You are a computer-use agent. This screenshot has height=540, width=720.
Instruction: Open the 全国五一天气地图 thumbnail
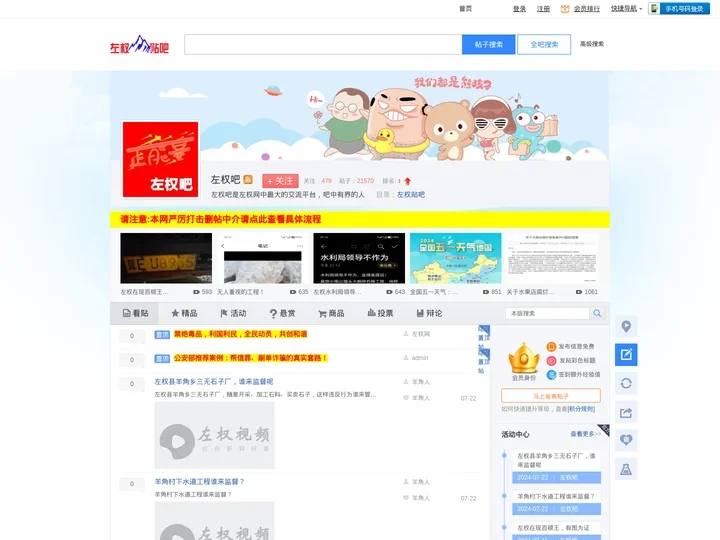point(456,258)
